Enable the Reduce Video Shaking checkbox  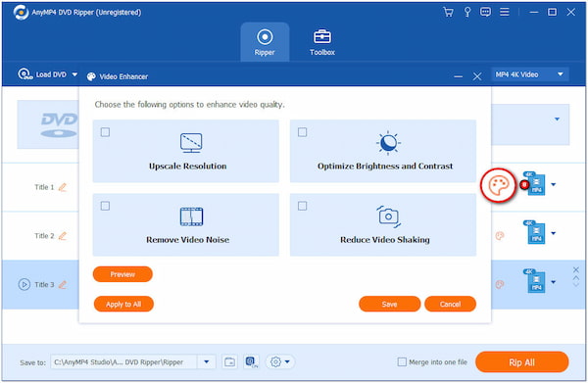(x=302, y=206)
